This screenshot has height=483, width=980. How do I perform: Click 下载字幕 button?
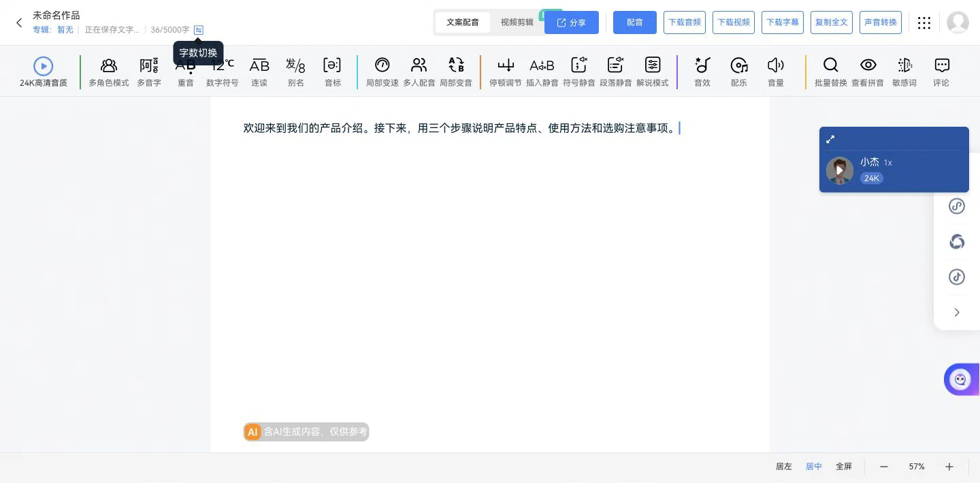pos(783,22)
